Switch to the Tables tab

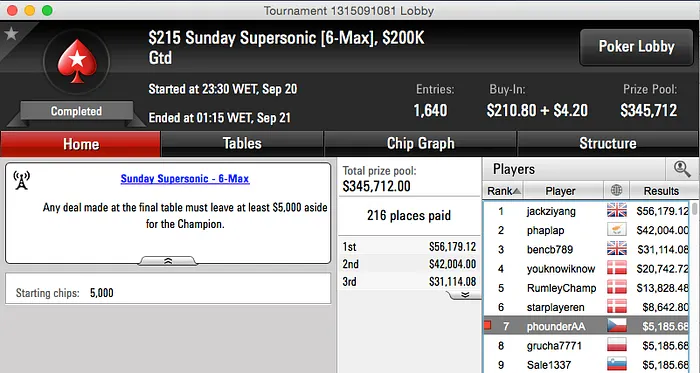242,144
